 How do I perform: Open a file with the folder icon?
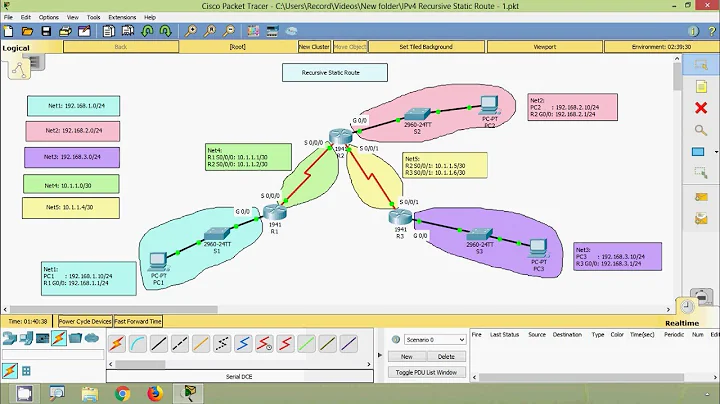(27, 31)
